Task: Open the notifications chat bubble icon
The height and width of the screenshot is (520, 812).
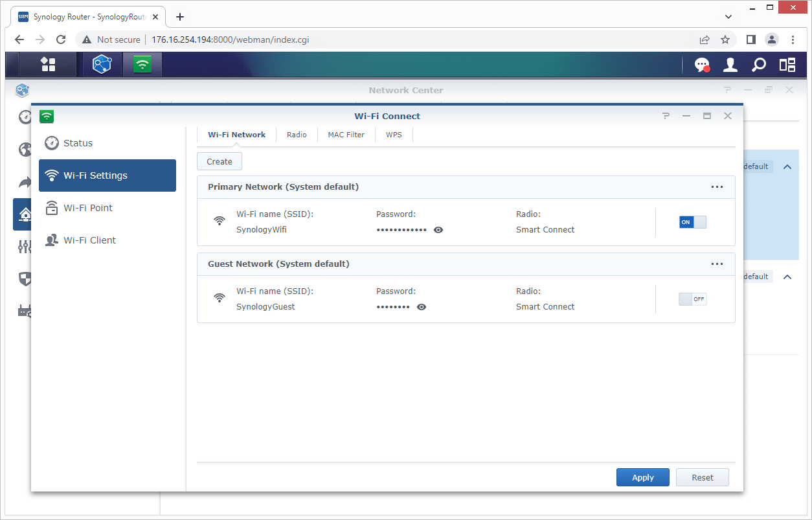Action: point(702,64)
